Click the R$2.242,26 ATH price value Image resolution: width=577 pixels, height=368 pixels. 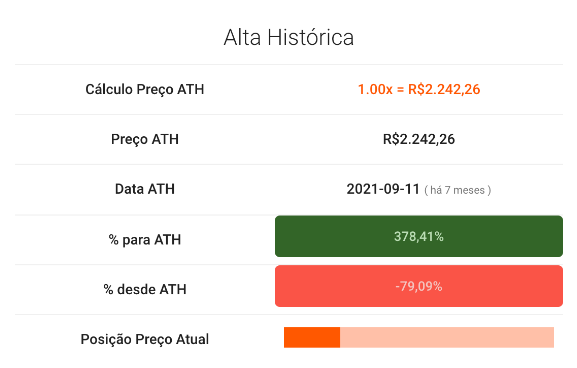[419, 139]
